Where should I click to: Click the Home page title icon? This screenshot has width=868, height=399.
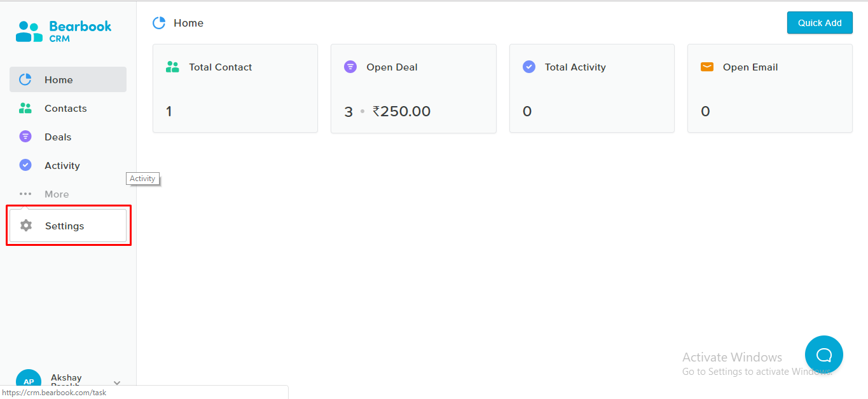(x=159, y=24)
